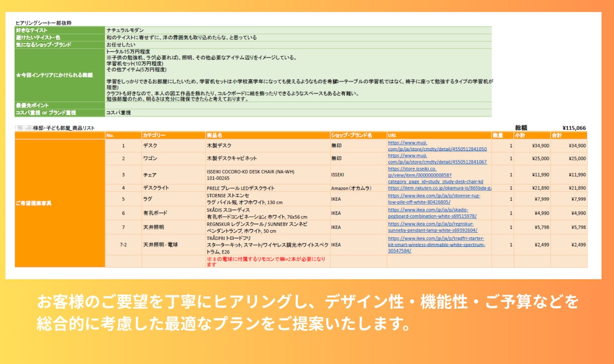
Task: Click ¥2,499 in the 合計 column
Action: tap(579, 245)
